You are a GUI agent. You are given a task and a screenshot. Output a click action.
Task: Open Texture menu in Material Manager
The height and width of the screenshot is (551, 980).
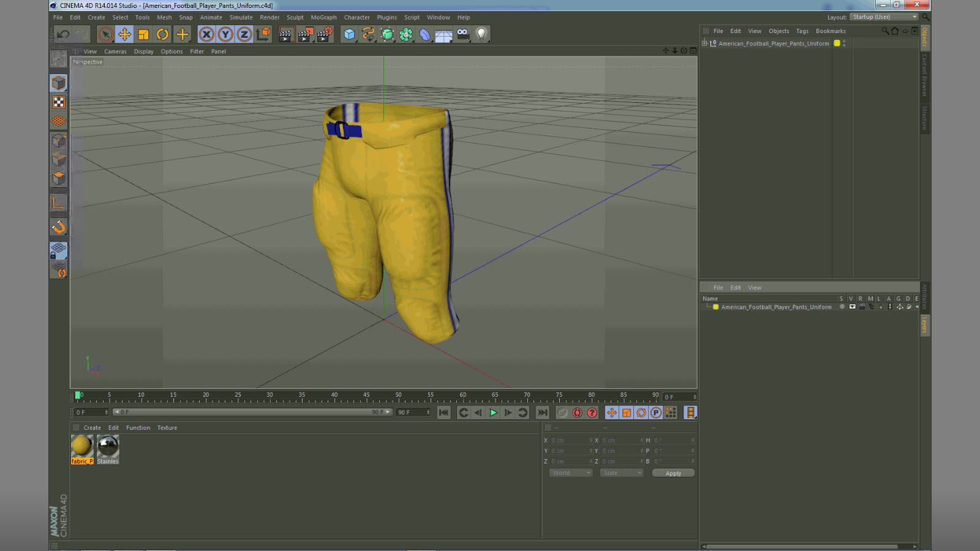(167, 428)
